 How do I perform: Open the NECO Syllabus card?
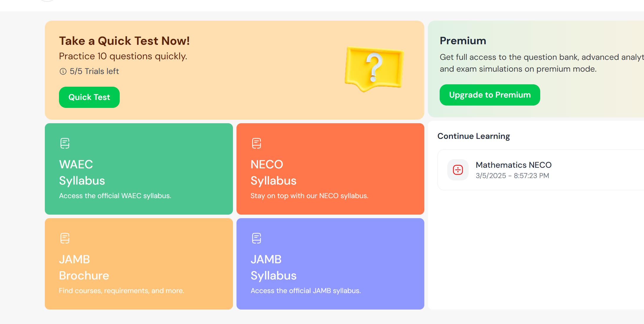pos(330,169)
